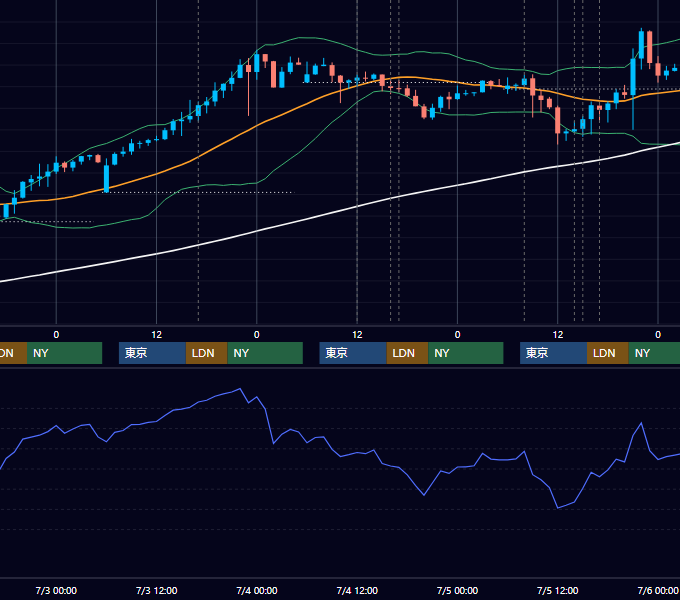Click the 7/5 東京 session block
Image resolution: width=680 pixels, height=600 pixels.
point(553,353)
